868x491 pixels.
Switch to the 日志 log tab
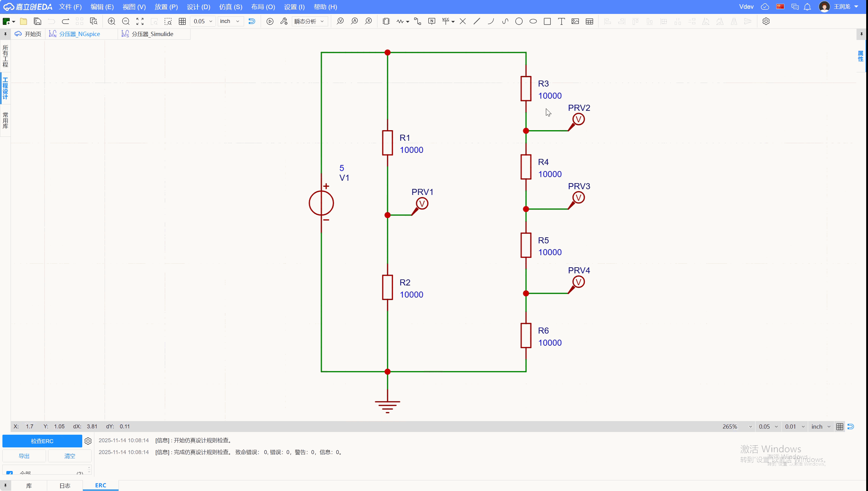click(65, 486)
